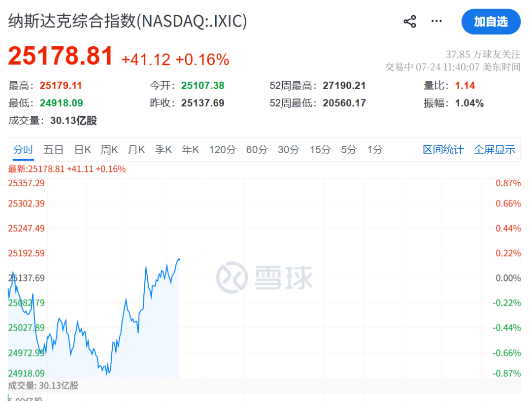Click the 量比 value 1.14
532x401 pixels.
click(x=465, y=86)
